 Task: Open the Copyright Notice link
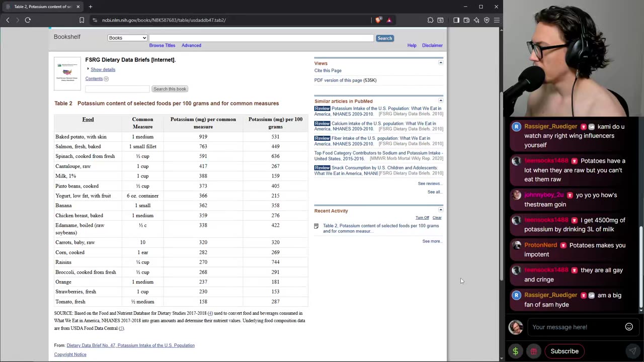coord(70,354)
